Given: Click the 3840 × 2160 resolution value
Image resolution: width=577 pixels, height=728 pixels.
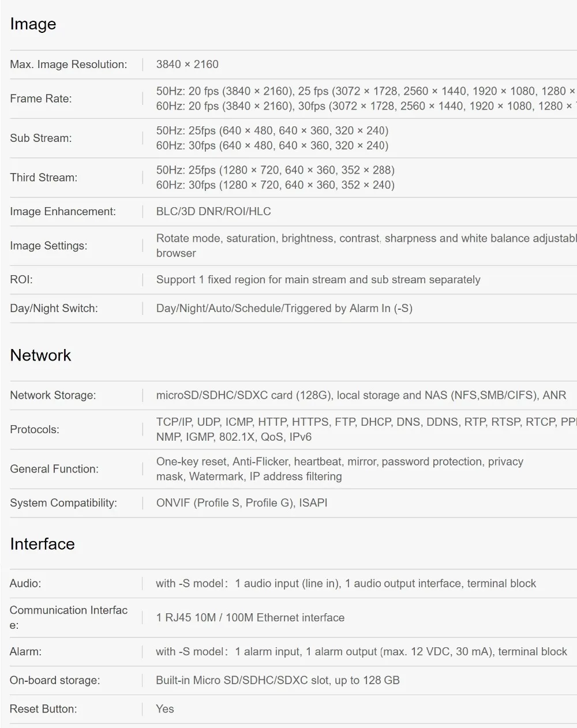Looking at the screenshot, I should 188,65.
